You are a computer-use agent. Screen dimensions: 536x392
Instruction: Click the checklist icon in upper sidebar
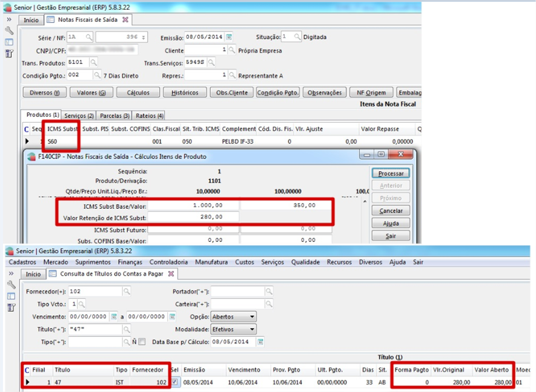pos(9,54)
